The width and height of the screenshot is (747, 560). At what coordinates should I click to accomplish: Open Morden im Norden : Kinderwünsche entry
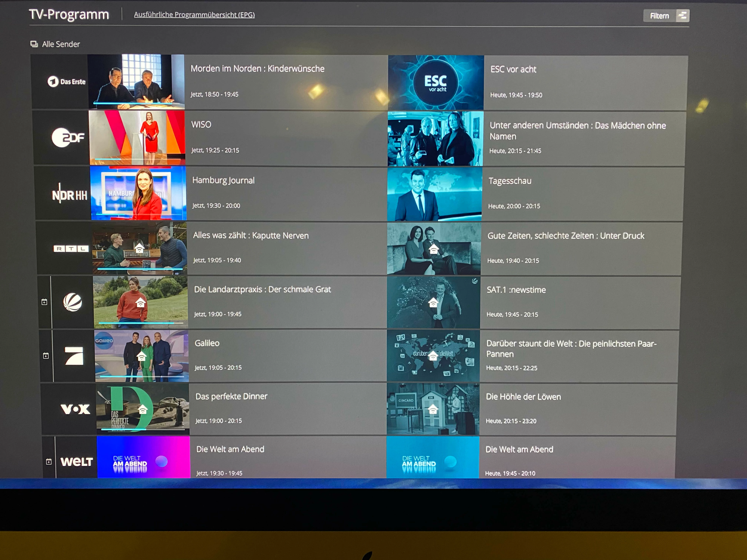[x=257, y=69]
